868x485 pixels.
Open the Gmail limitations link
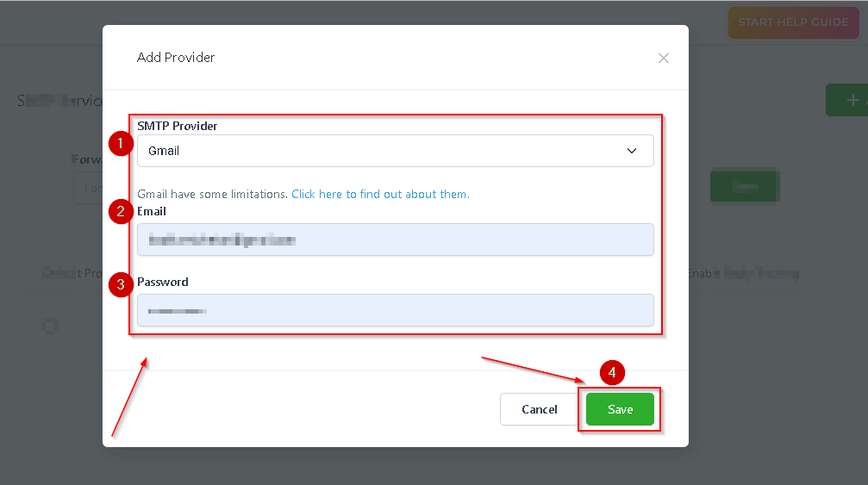click(x=379, y=195)
